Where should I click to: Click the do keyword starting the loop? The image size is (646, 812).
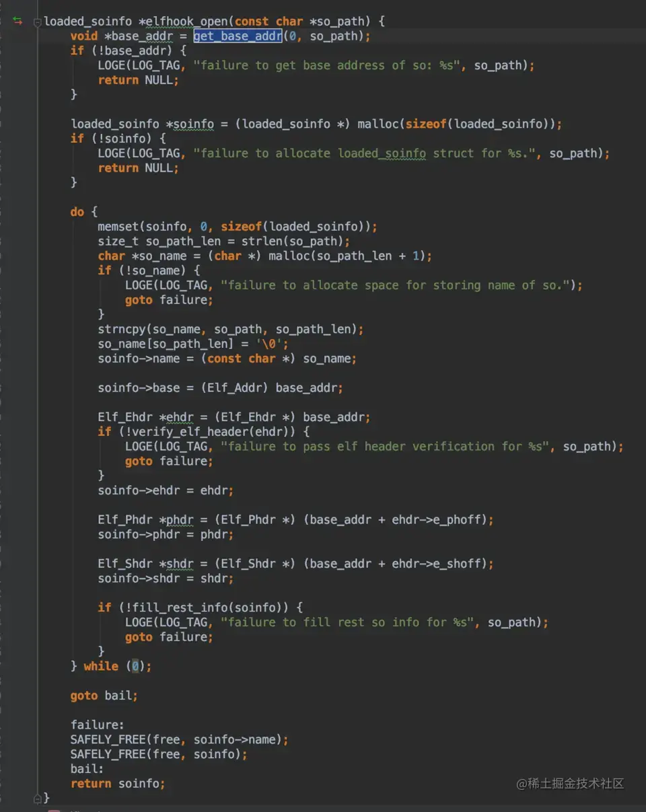click(x=77, y=213)
